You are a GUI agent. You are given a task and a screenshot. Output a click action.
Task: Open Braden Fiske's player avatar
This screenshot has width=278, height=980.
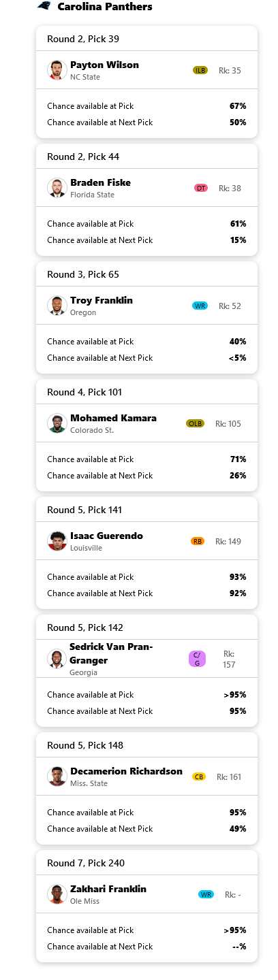coord(57,188)
